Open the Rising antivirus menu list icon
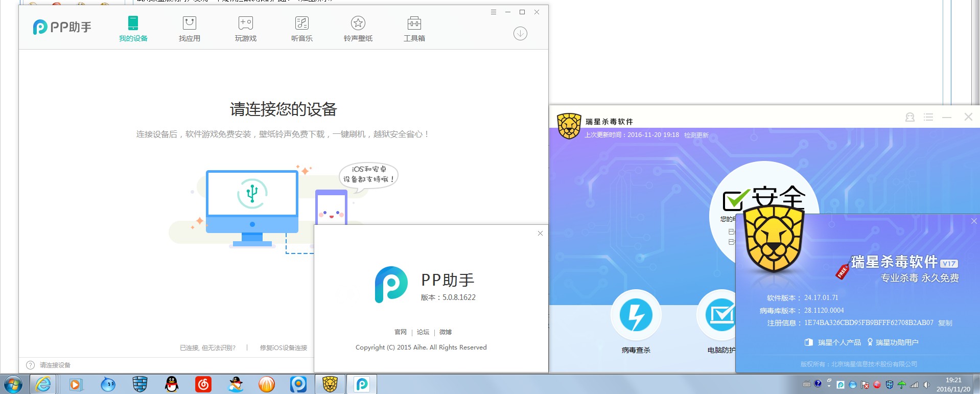The image size is (980, 394). pyautogui.click(x=928, y=118)
